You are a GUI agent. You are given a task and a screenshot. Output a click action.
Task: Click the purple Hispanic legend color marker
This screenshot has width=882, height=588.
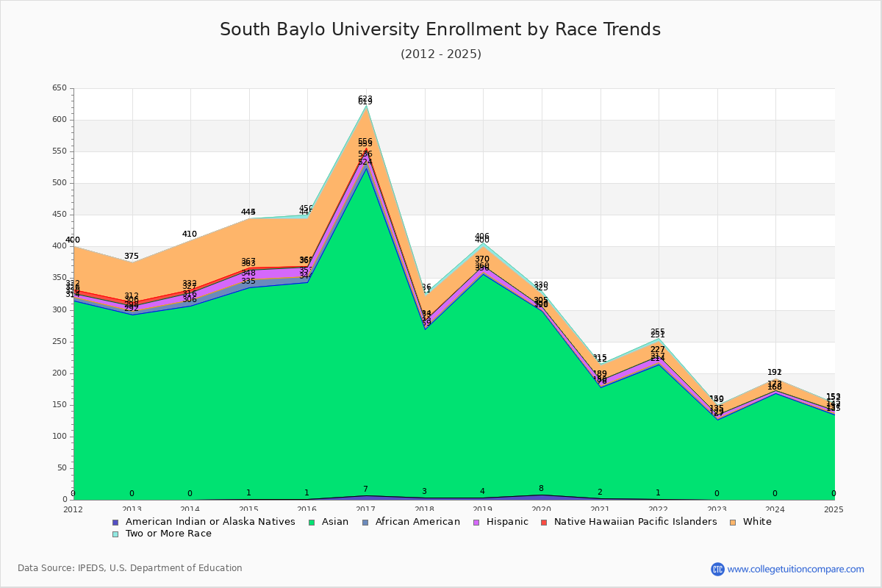(476, 523)
